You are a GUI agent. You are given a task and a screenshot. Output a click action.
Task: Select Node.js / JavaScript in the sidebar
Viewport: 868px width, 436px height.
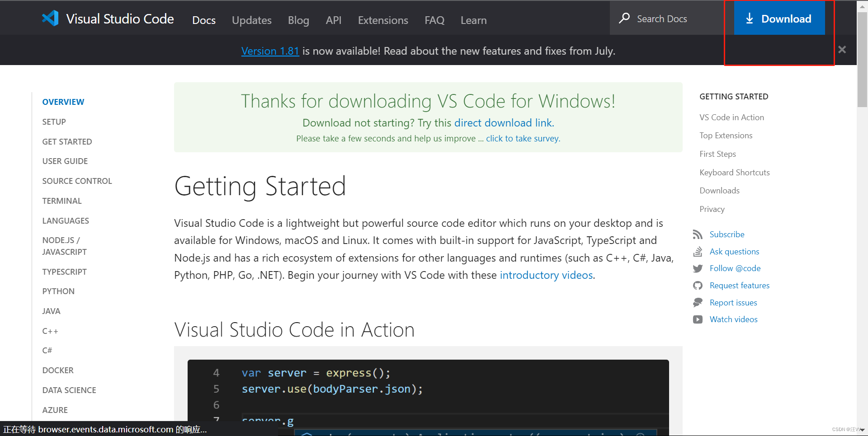[x=64, y=246]
